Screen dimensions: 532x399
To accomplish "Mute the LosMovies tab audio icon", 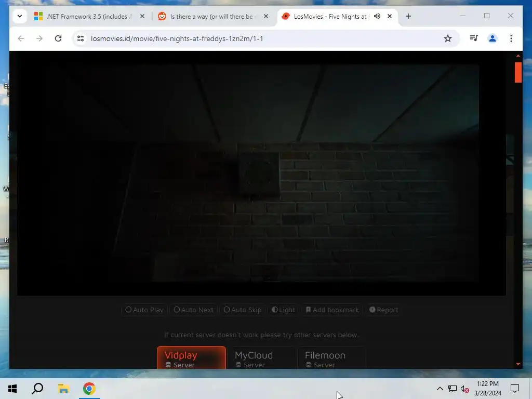I will [377, 16].
